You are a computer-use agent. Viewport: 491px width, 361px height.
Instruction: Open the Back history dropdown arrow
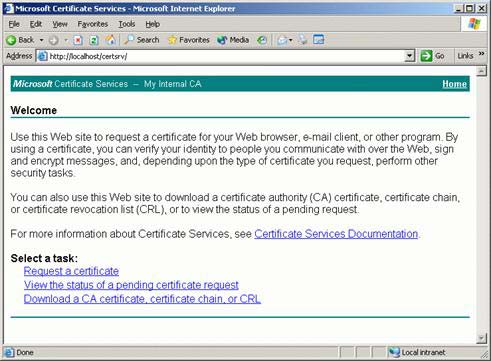(41, 40)
